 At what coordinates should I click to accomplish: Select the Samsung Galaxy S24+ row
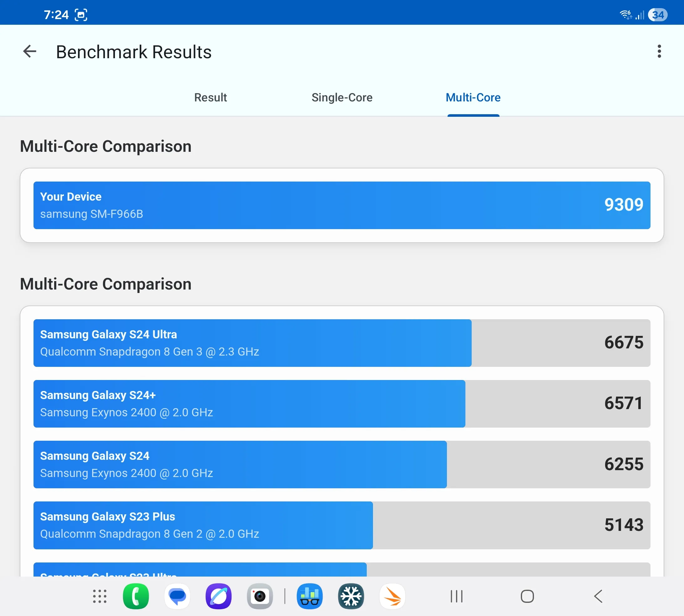pyautogui.click(x=342, y=404)
